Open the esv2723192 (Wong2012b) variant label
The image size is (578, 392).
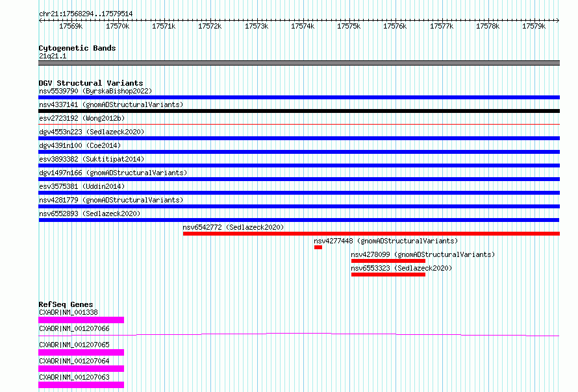pos(82,118)
